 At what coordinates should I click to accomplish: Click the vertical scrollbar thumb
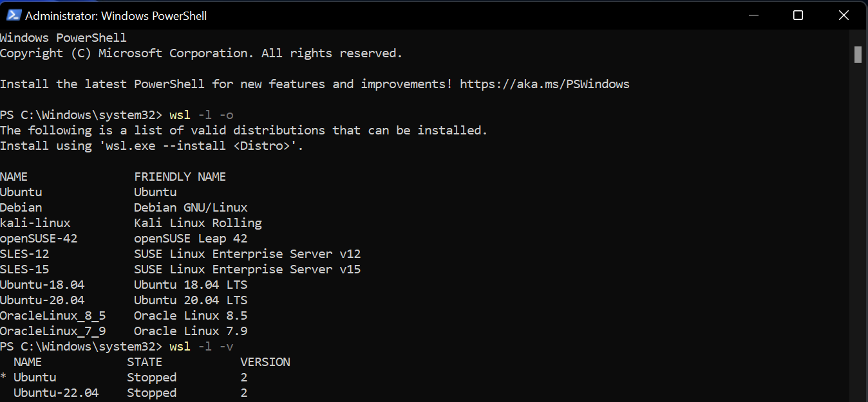coord(858,55)
